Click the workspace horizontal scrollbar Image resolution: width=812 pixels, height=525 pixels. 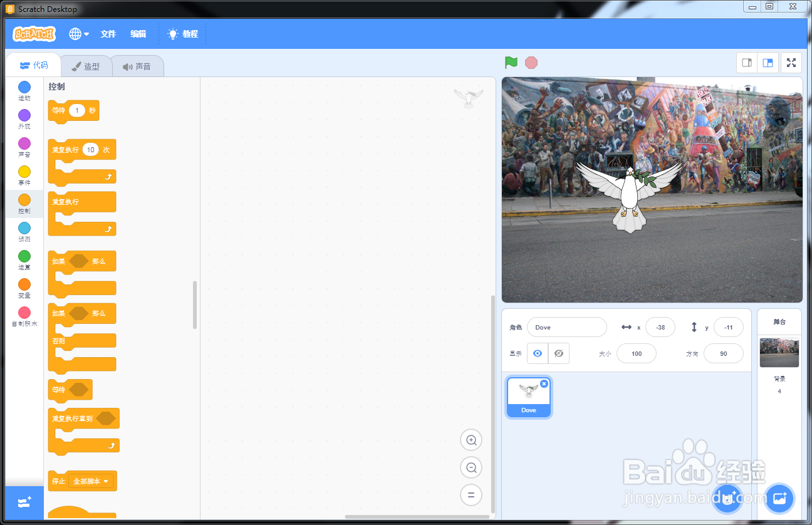coord(417,517)
